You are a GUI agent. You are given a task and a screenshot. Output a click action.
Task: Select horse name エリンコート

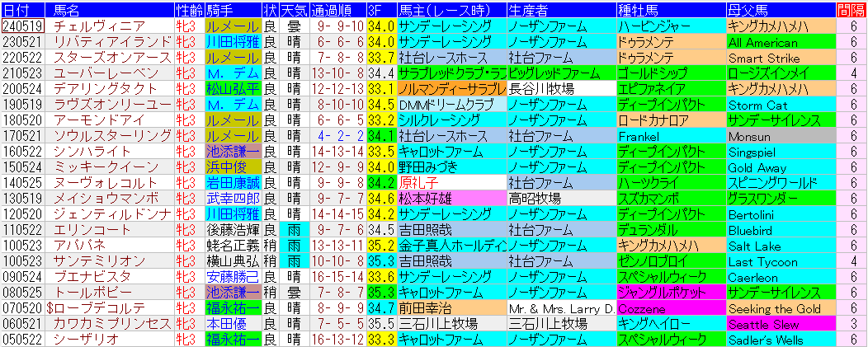tap(92, 230)
